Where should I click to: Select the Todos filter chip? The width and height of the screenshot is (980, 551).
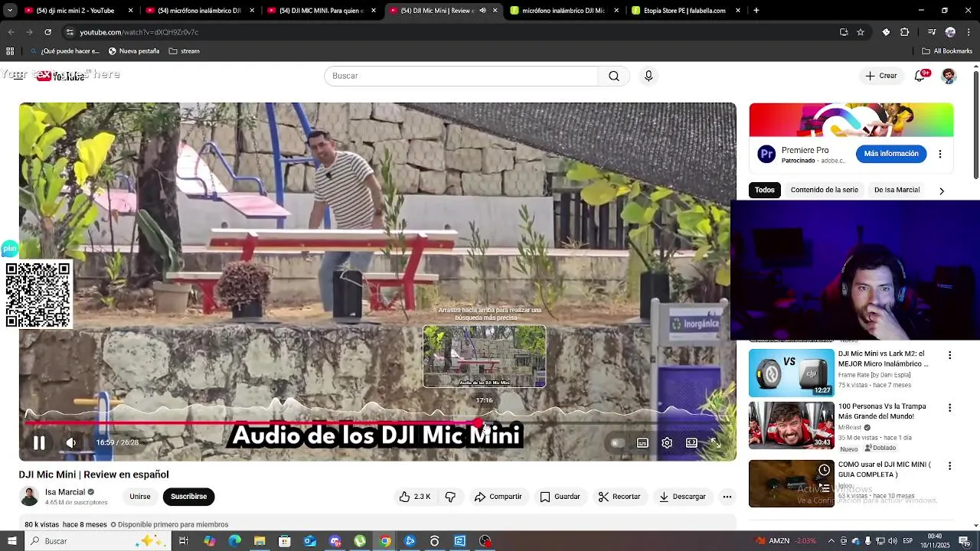coord(765,190)
